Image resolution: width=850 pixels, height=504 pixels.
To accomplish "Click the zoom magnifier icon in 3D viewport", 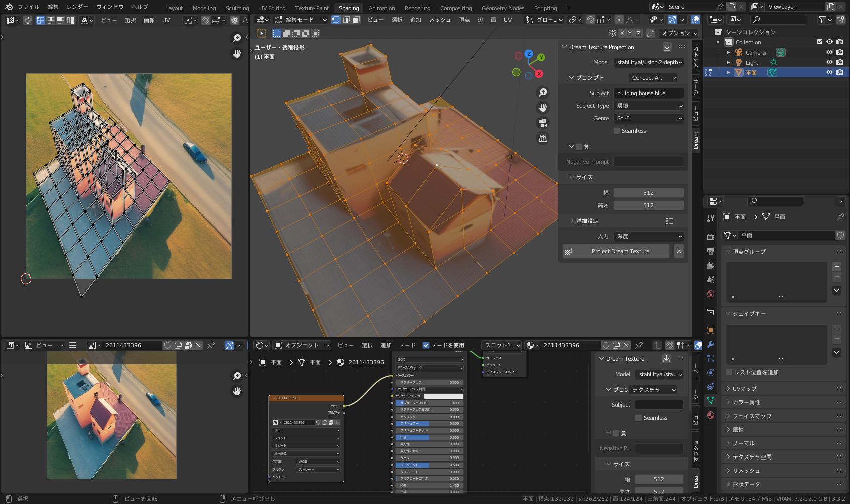I will (543, 93).
